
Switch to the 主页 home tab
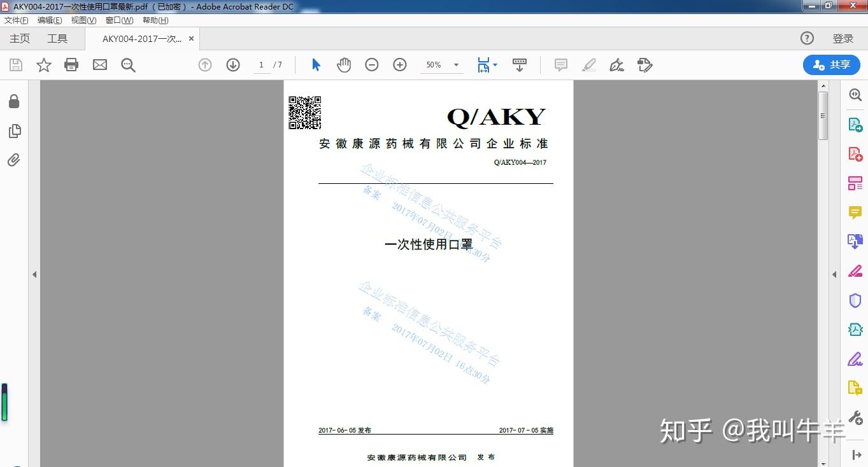[x=20, y=39]
